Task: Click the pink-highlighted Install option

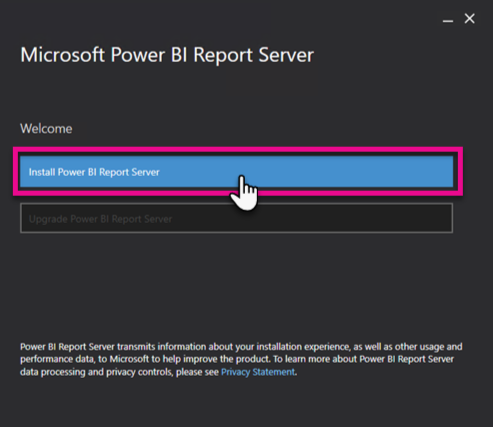Action: 236,172
